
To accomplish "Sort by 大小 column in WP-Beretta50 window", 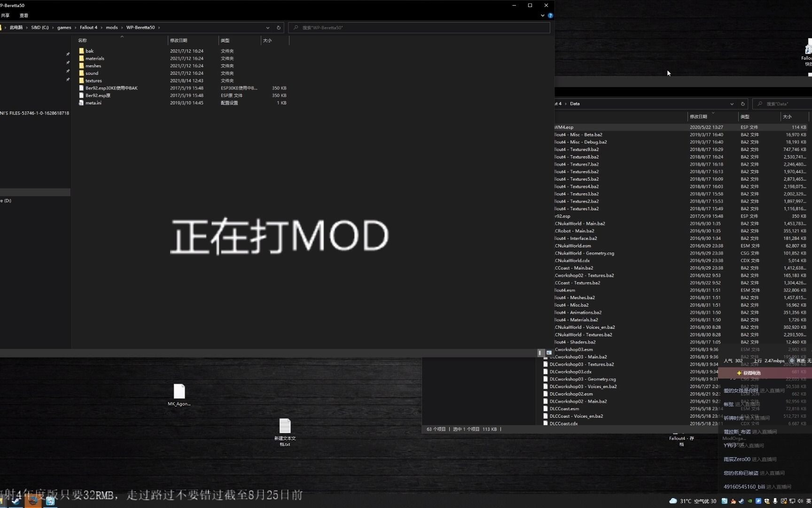I will tap(275, 40).
